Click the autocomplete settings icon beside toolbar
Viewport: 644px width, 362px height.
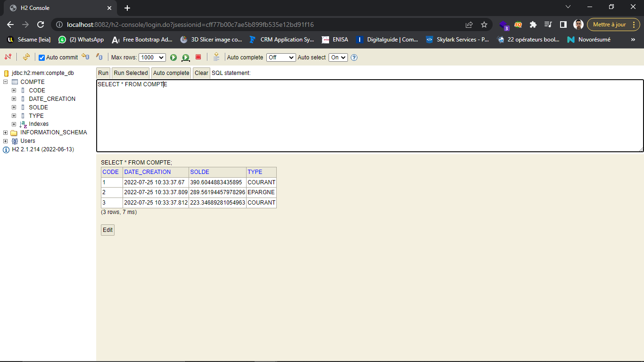click(x=216, y=57)
